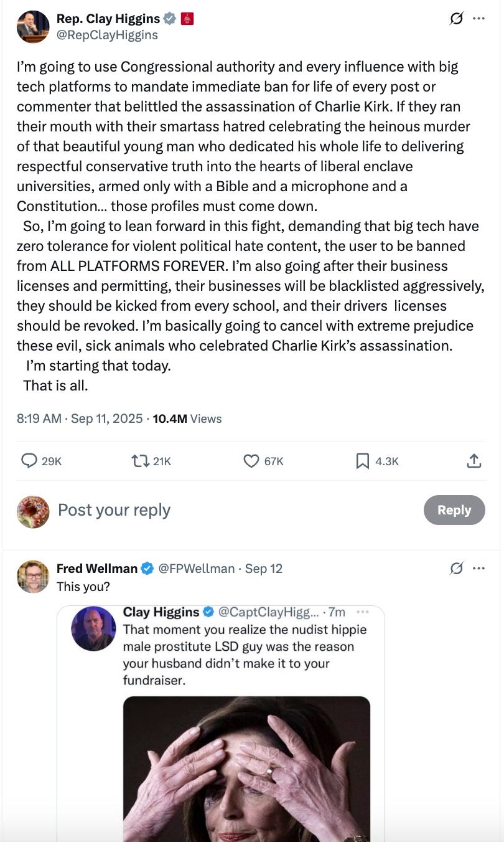Open @RepClayHiggins profile via handle link
Screen dimensions: 504x842
click(106, 35)
